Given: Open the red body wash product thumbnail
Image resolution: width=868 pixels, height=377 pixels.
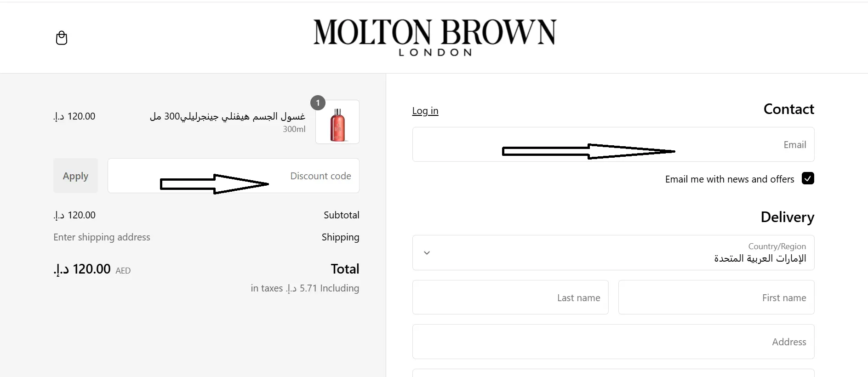Looking at the screenshot, I should (337, 122).
